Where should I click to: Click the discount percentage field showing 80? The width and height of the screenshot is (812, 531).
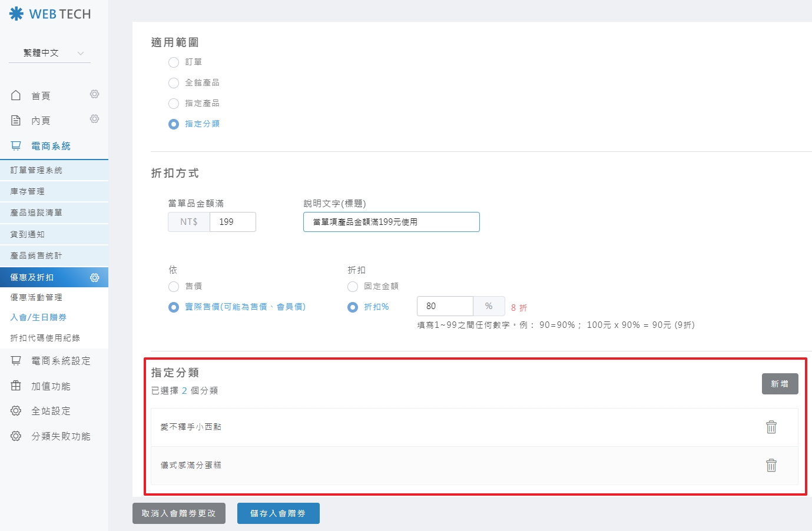coord(445,306)
